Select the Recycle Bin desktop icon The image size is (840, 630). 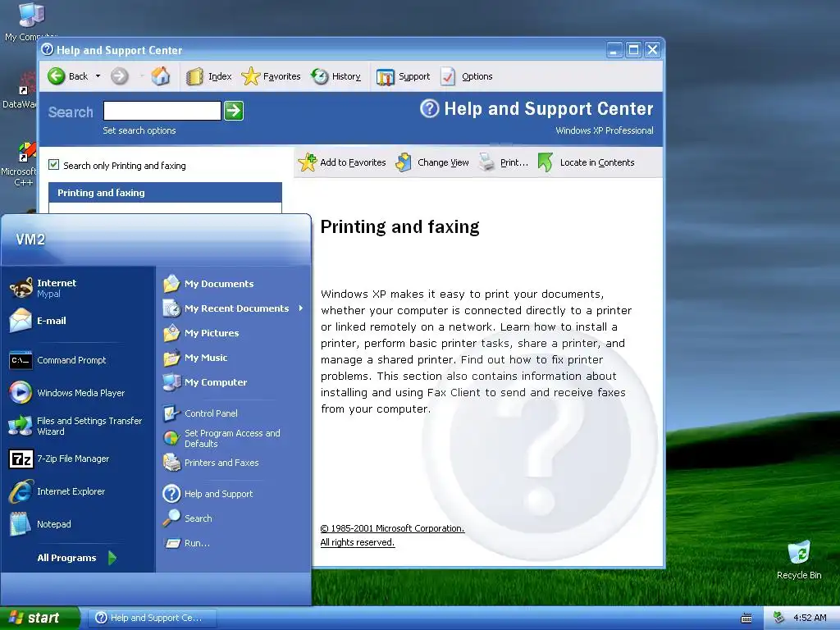[x=799, y=559]
